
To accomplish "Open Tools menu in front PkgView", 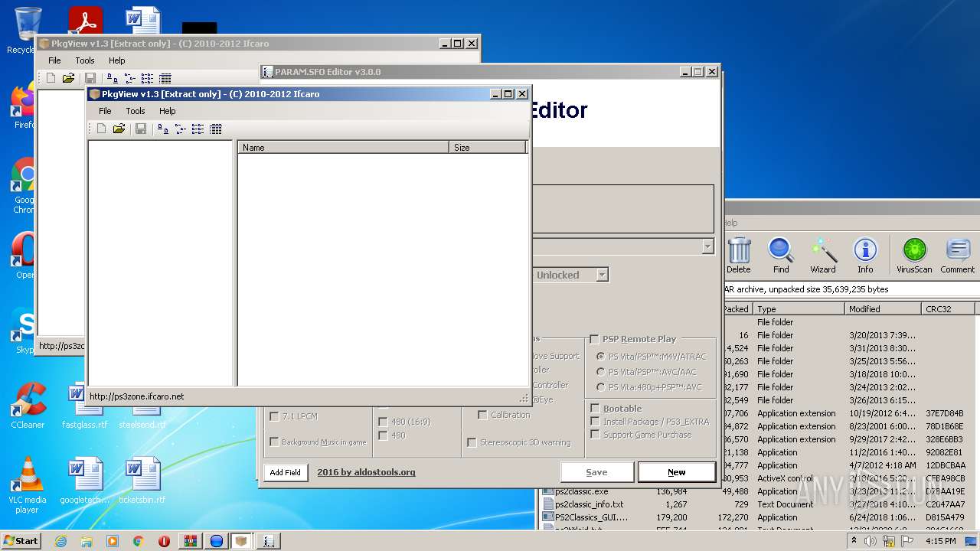I will click(x=136, y=111).
